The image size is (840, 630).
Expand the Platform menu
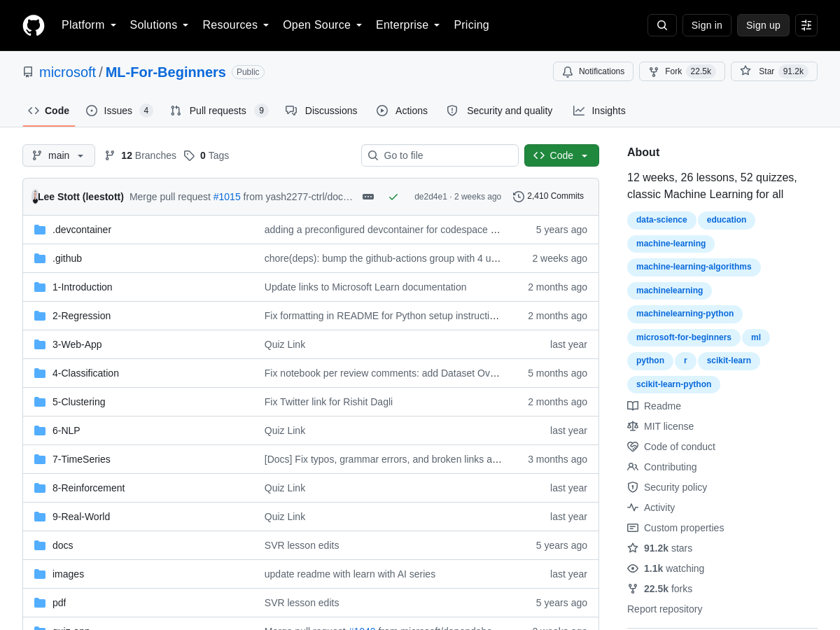(x=89, y=25)
